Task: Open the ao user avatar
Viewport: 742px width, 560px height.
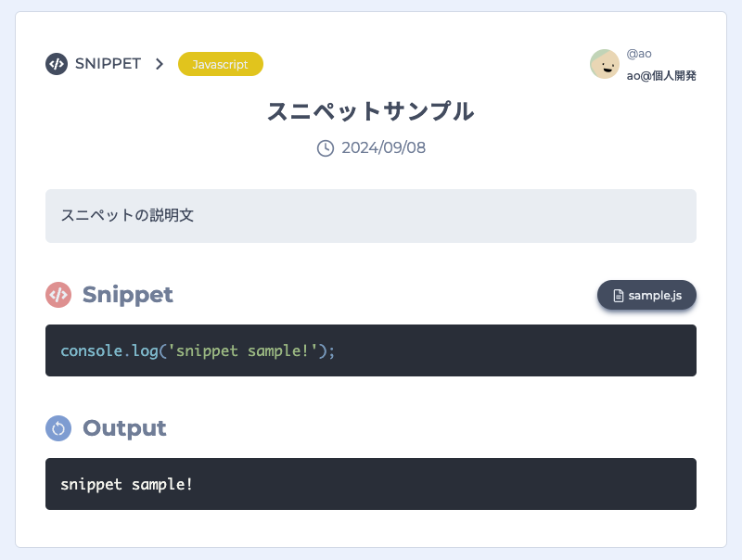Action: pos(605,64)
